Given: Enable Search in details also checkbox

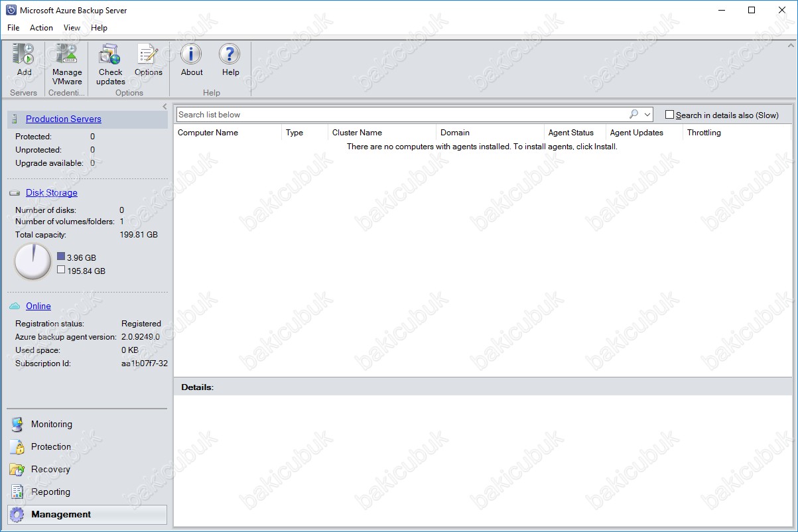Looking at the screenshot, I should tap(669, 115).
